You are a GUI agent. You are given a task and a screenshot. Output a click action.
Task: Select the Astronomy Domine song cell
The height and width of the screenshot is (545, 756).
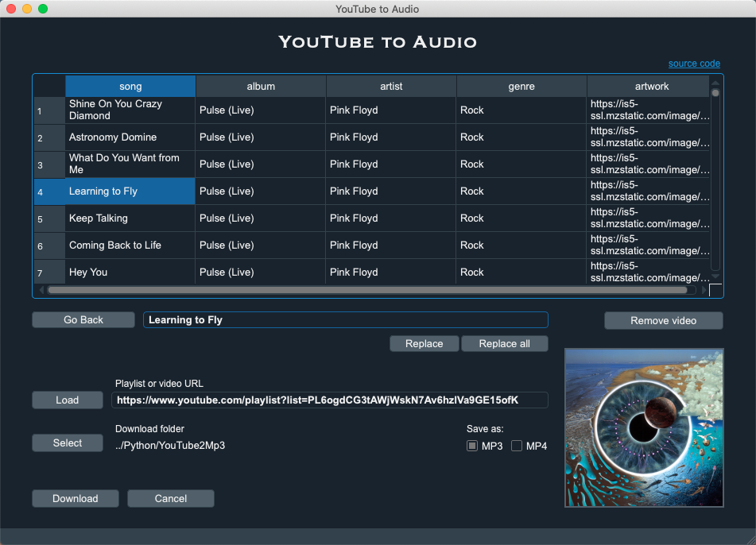[130, 137]
